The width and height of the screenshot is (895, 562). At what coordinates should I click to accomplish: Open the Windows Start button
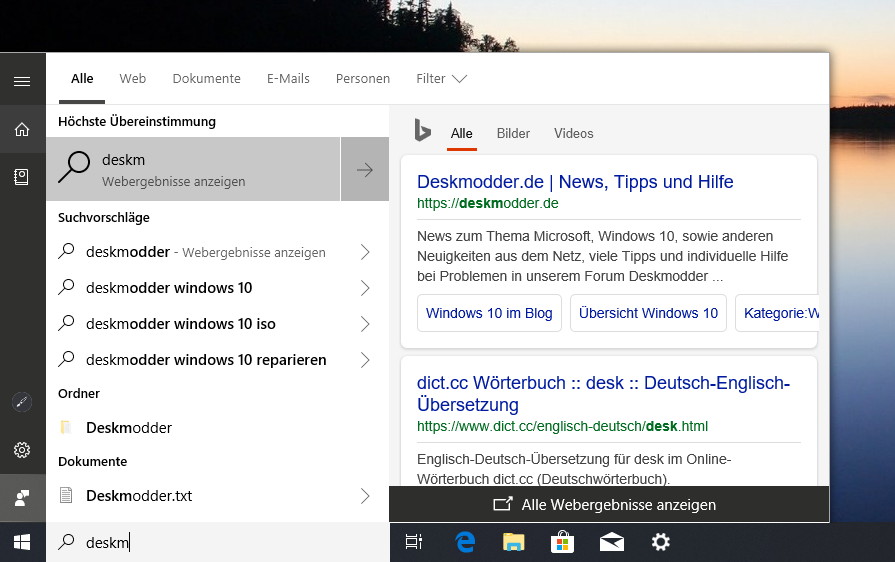pos(22,543)
